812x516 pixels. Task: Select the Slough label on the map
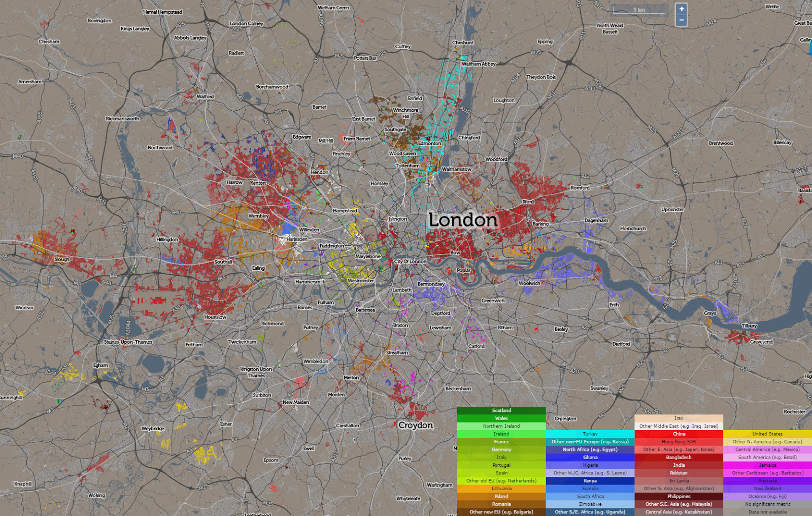click(62, 260)
